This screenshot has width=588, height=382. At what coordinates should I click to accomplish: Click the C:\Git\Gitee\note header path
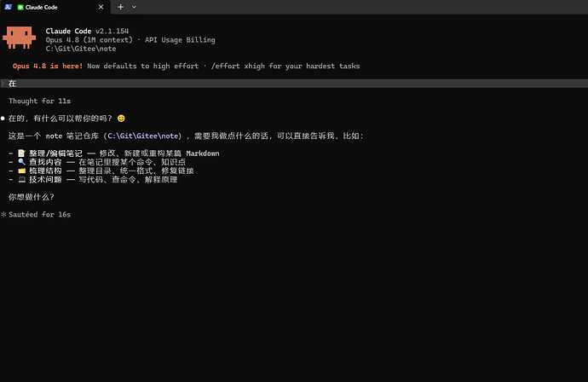pyautogui.click(x=81, y=49)
